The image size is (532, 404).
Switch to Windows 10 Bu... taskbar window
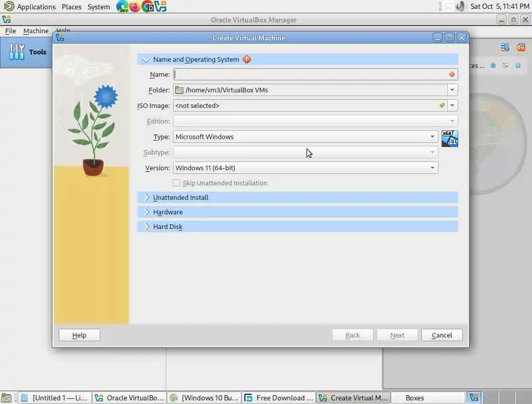point(205,398)
